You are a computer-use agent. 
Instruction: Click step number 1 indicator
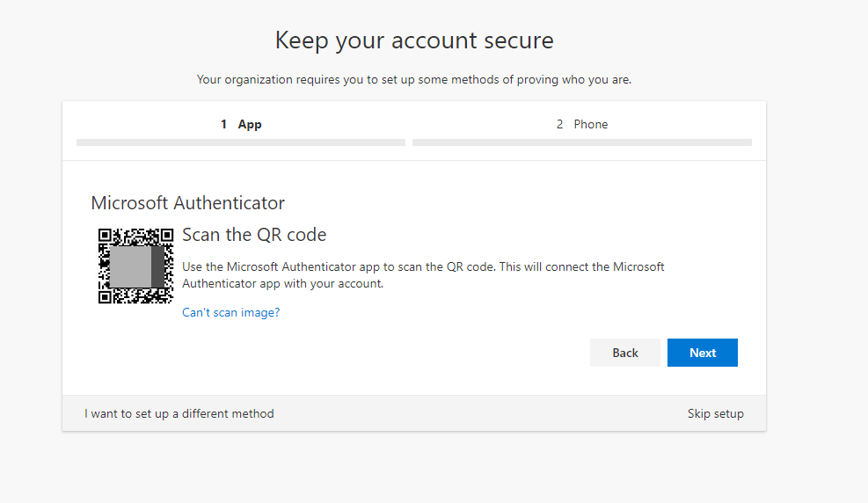point(223,125)
